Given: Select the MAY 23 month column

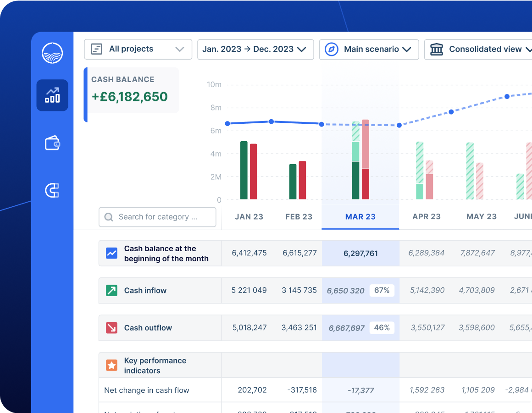Looking at the screenshot, I should (x=481, y=217).
